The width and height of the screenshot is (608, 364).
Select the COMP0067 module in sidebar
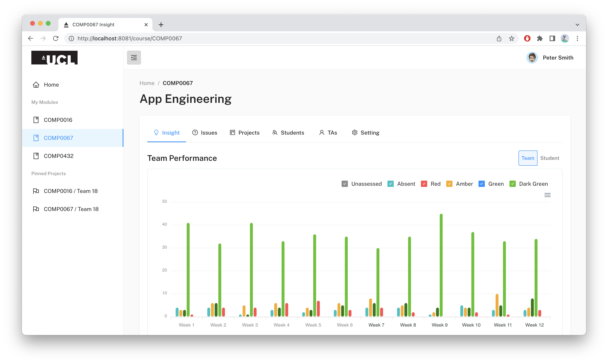pos(72,138)
